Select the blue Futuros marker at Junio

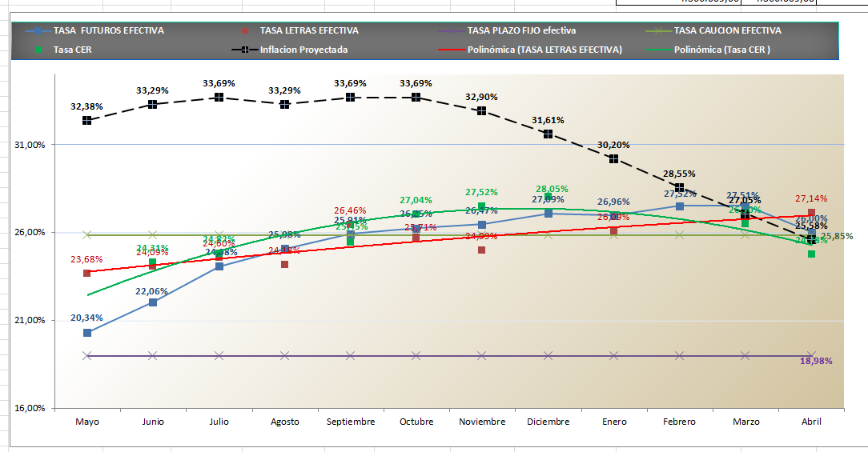click(x=153, y=302)
